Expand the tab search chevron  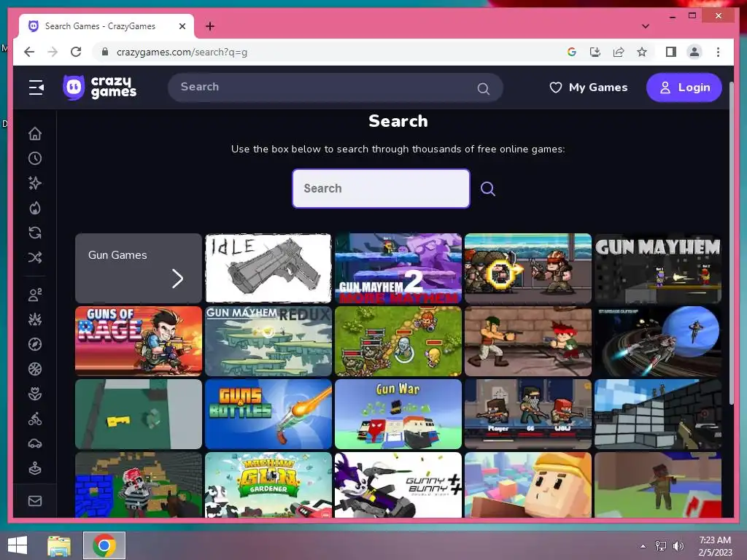(646, 26)
